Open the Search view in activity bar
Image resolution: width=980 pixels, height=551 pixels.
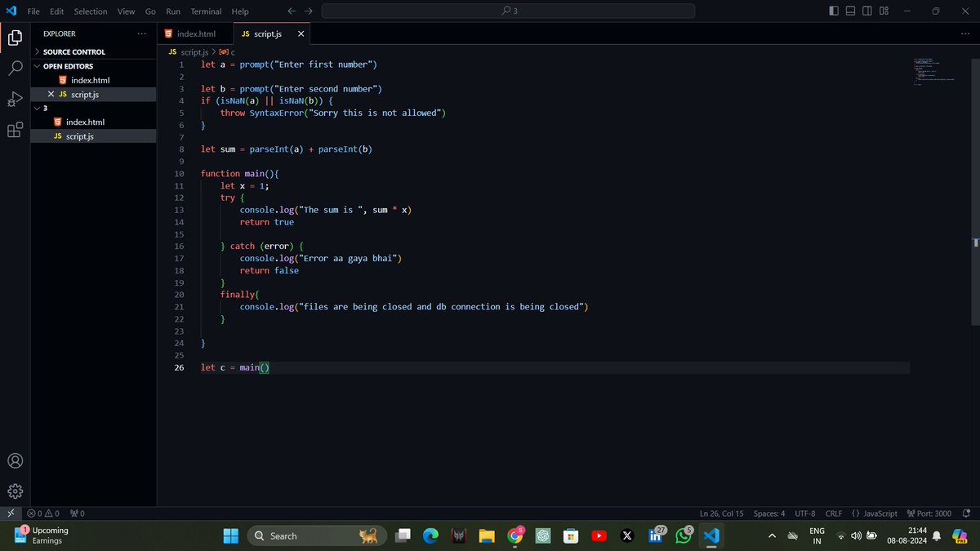[15, 68]
